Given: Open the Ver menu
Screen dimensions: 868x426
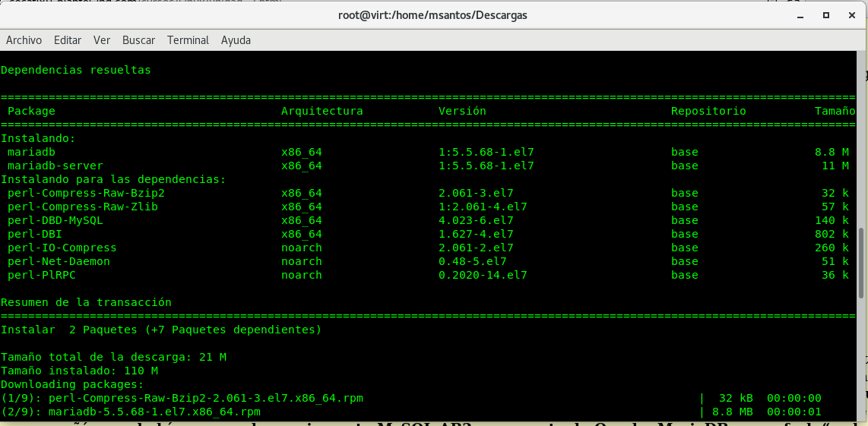Looking at the screenshot, I should coord(102,40).
